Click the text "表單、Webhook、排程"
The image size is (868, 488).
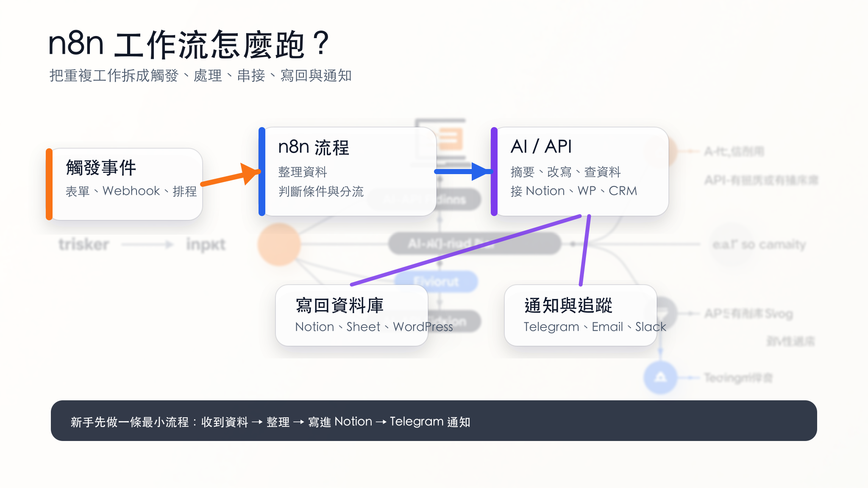(131, 191)
